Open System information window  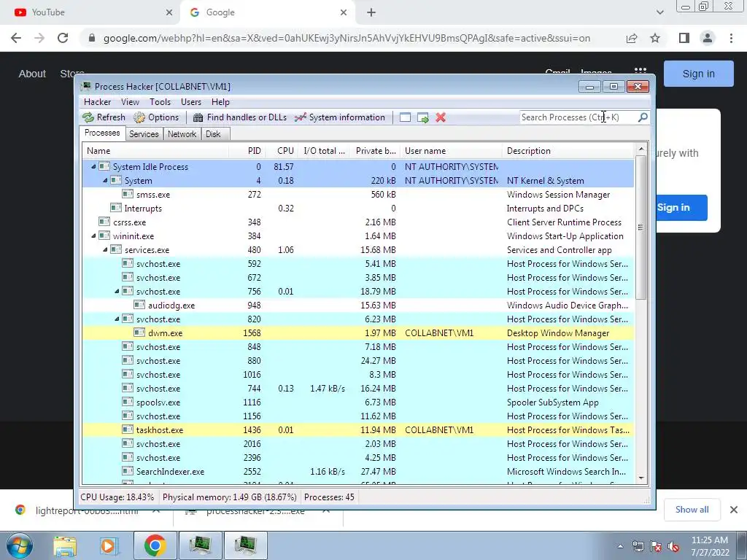click(340, 117)
